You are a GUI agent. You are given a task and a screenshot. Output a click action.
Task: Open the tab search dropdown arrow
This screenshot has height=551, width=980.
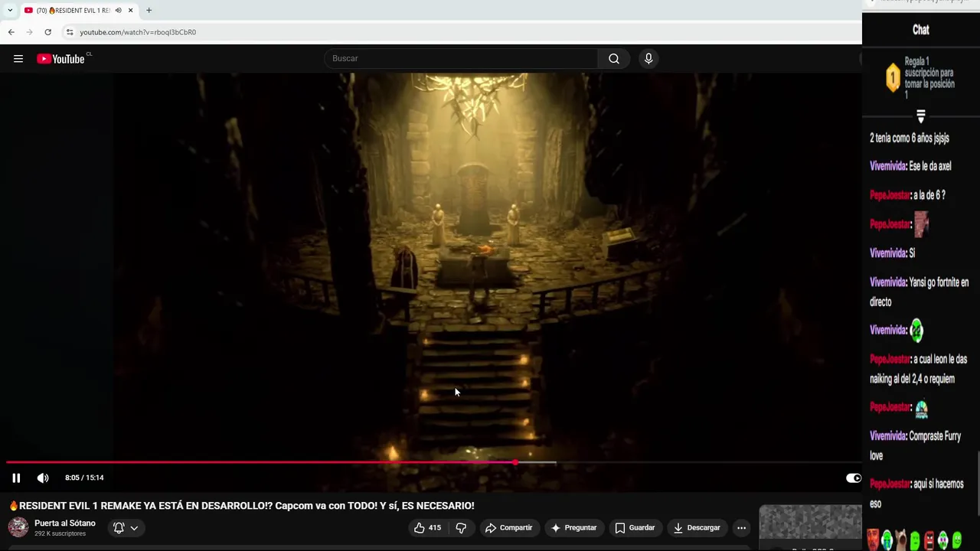(x=9, y=11)
